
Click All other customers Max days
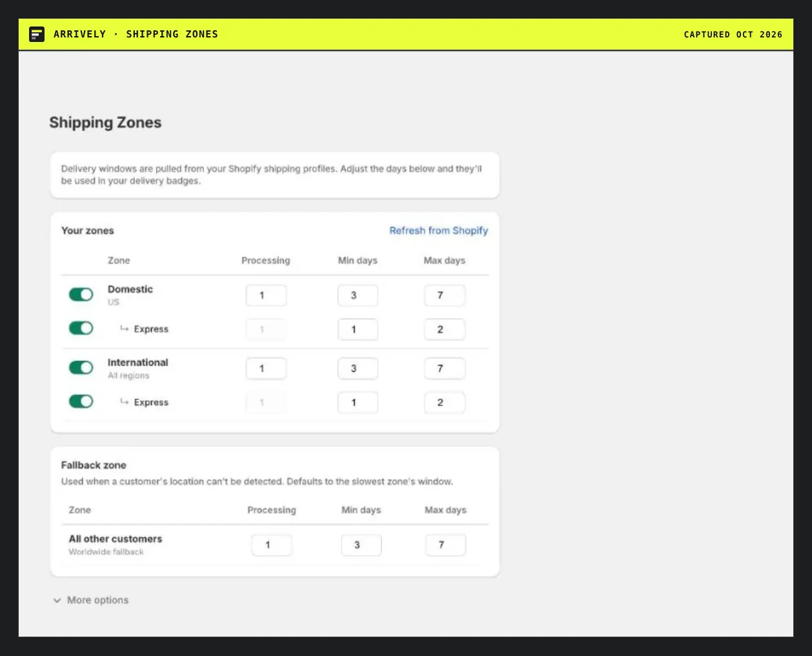click(x=445, y=545)
